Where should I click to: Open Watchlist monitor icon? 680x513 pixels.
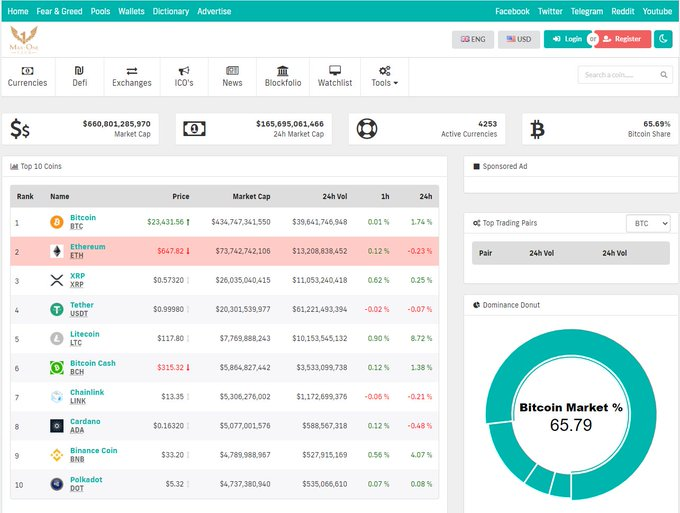[335, 70]
